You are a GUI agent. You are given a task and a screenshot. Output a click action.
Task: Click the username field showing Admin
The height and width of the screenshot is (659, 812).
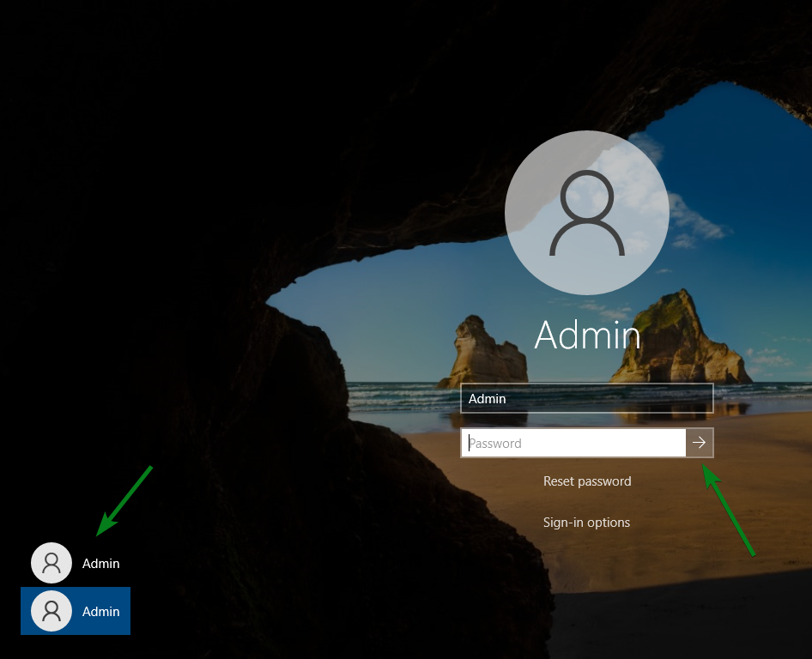pos(587,398)
